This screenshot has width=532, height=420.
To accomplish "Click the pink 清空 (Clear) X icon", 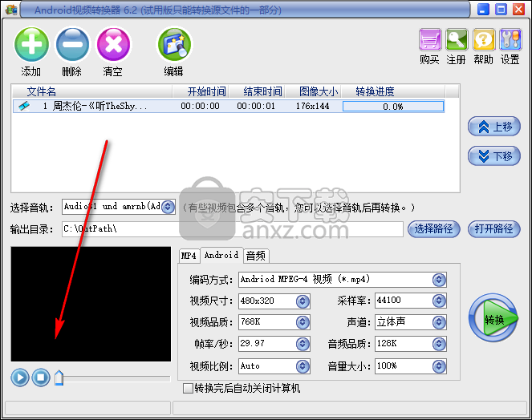I will click(113, 44).
